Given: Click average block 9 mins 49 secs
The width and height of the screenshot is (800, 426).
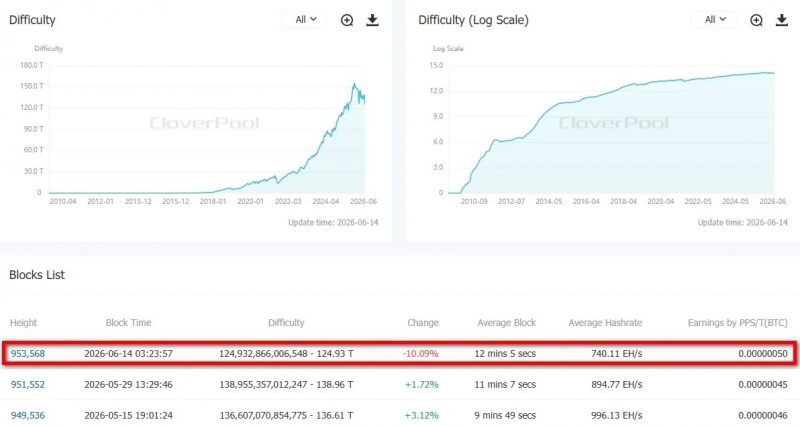Looking at the screenshot, I should pos(505,415).
